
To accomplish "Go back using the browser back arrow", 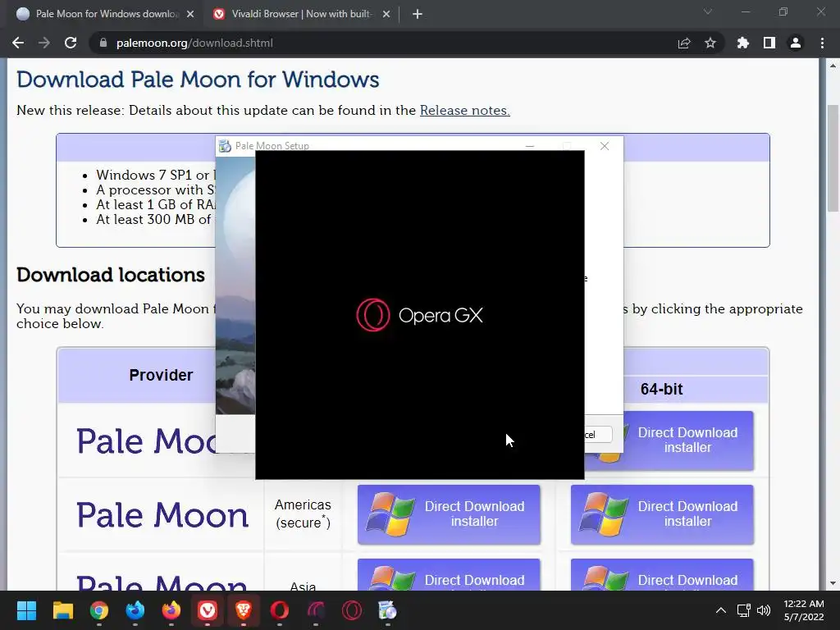I will coord(18,43).
